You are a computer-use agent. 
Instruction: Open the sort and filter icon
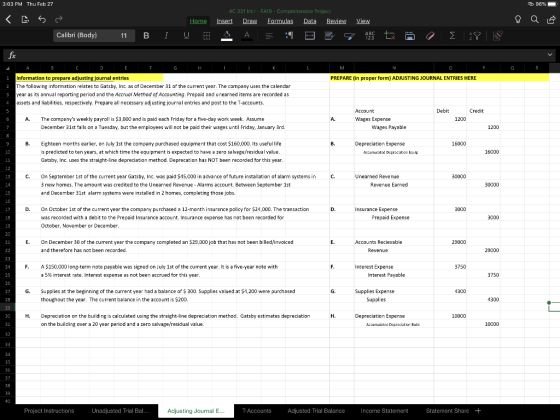coord(475,35)
